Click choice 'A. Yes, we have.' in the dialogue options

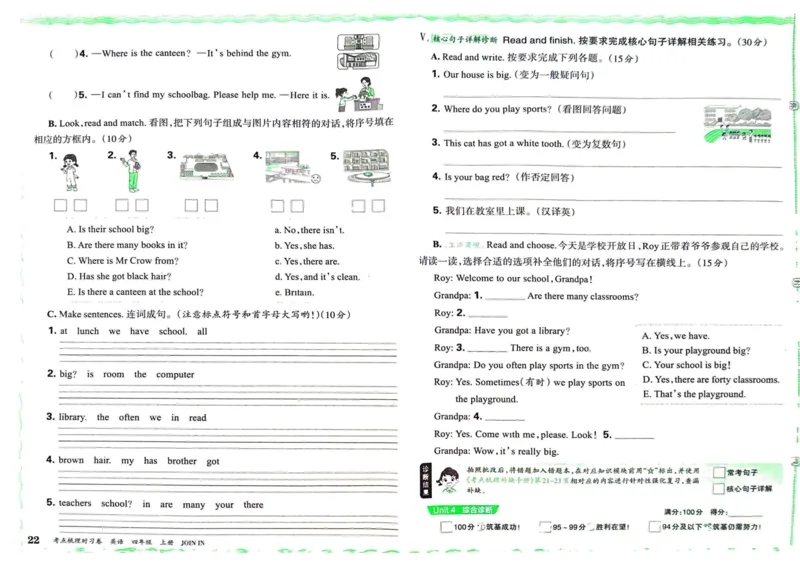[676, 336]
